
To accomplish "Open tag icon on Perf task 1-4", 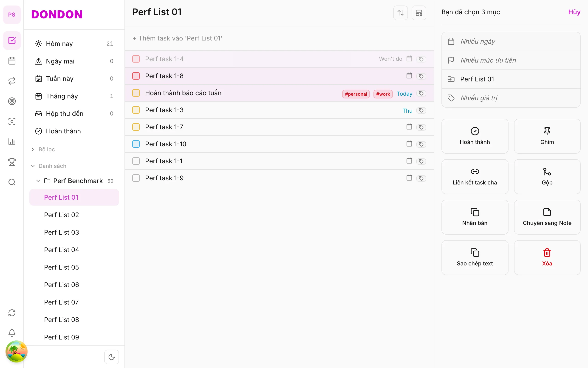I will point(421,59).
